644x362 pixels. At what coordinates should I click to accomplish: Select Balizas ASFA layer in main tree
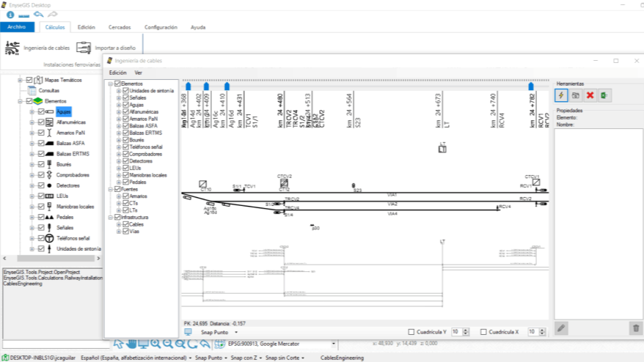(x=70, y=143)
